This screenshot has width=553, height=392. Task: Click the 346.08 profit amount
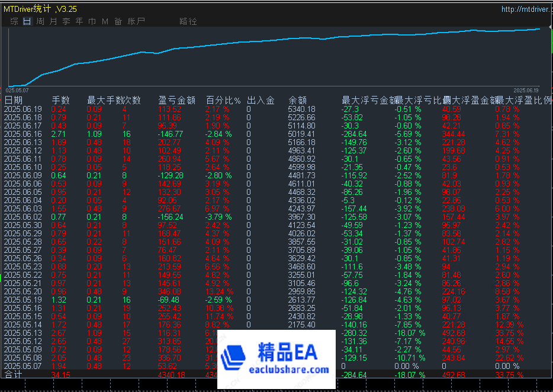click(x=170, y=291)
